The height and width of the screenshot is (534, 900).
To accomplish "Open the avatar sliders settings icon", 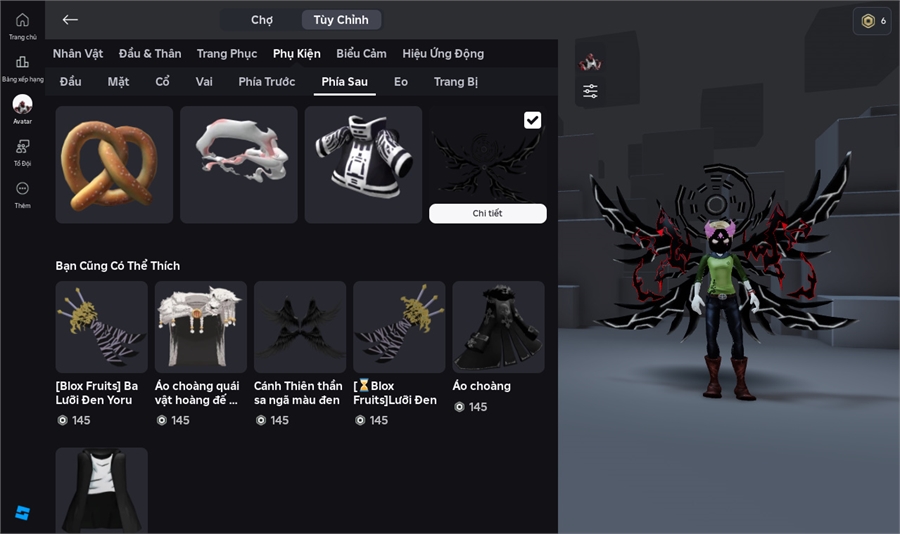I will pos(590,91).
